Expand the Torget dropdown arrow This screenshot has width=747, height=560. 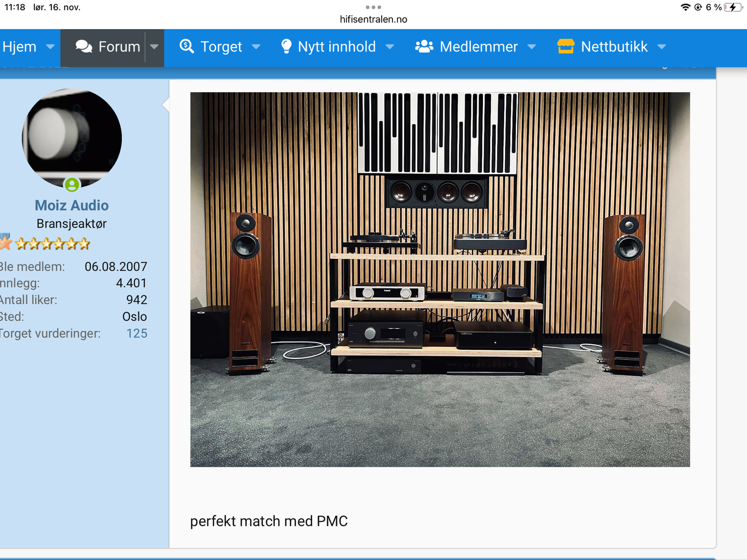(256, 47)
